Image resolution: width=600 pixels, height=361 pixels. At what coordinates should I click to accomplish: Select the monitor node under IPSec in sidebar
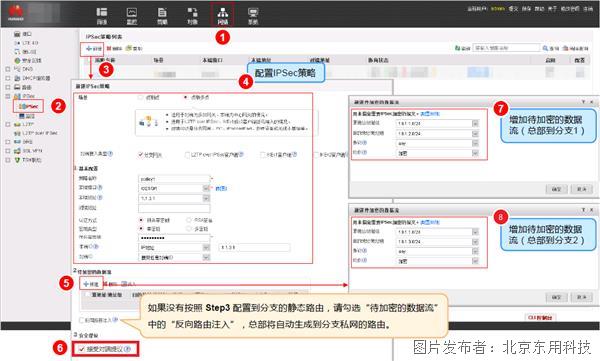[x=26, y=116]
